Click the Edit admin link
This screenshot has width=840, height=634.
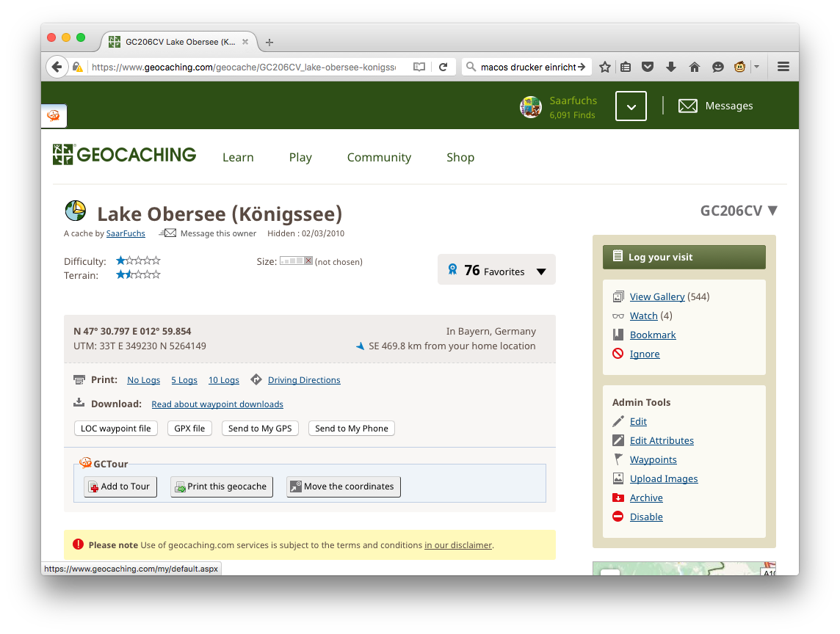coord(638,421)
